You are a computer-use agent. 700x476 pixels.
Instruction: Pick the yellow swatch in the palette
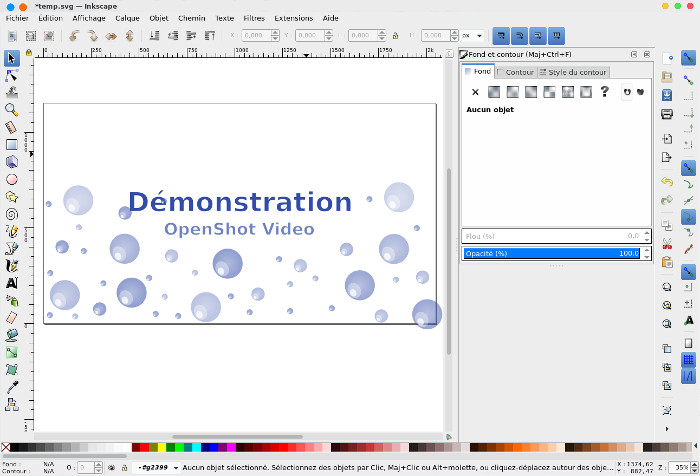click(x=161, y=447)
